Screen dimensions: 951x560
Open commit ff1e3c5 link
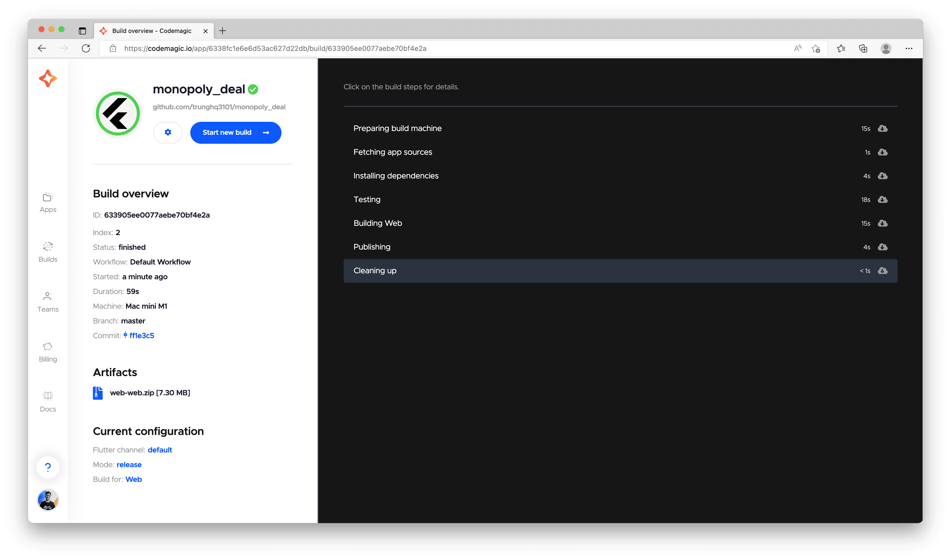[x=142, y=335]
